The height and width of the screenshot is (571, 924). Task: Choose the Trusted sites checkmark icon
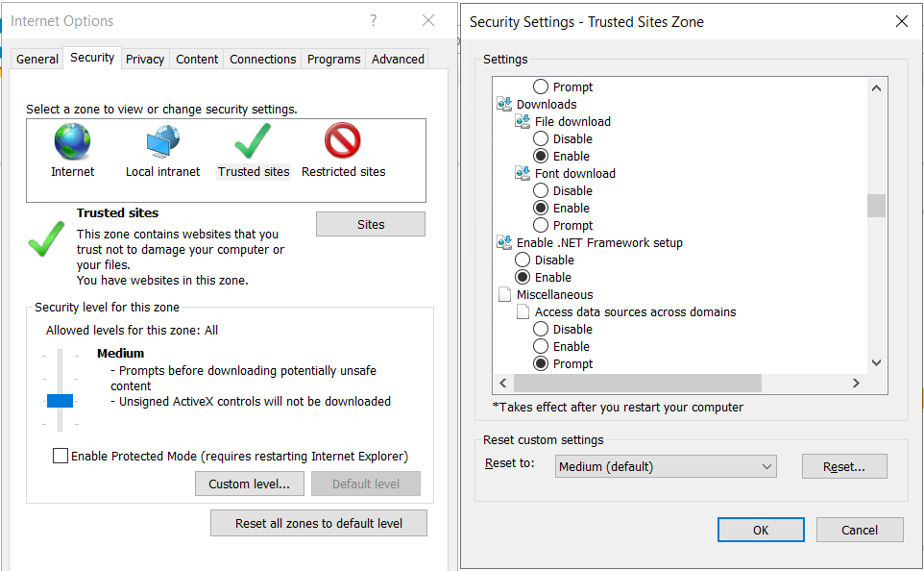(253, 141)
